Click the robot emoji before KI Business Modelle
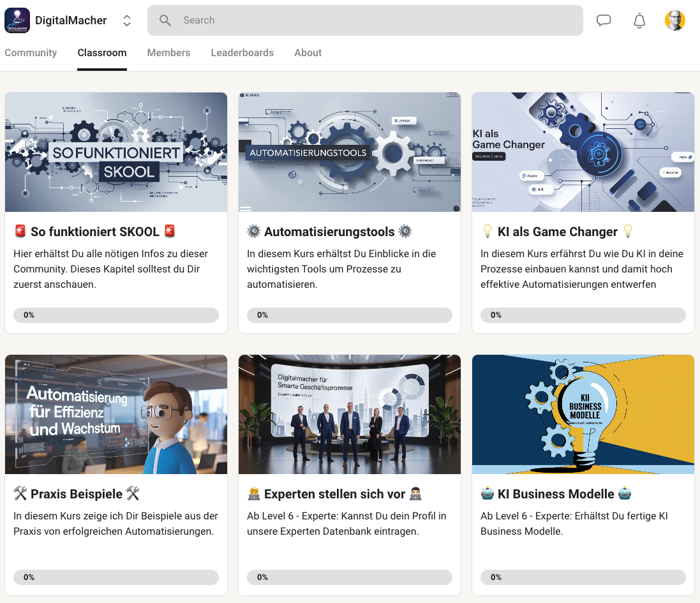Image resolution: width=700 pixels, height=603 pixels. [488, 494]
